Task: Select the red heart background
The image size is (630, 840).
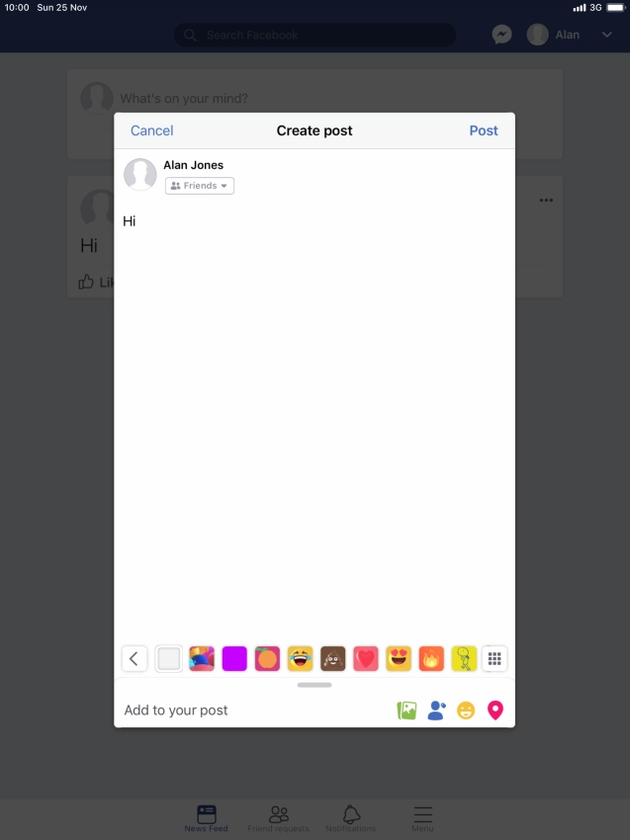Action: coord(366,658)
